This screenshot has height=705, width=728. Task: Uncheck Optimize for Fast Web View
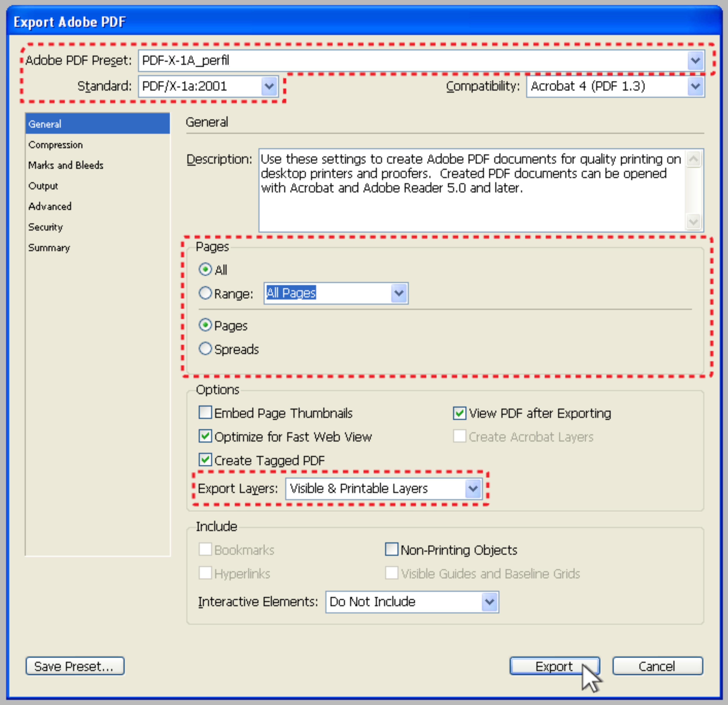pos(205,436)
